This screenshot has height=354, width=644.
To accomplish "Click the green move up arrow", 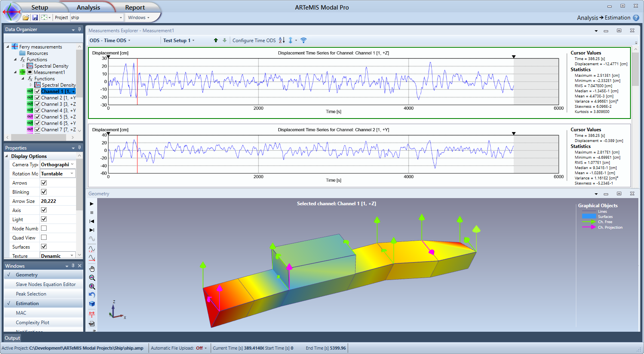I will coord(216,40).
